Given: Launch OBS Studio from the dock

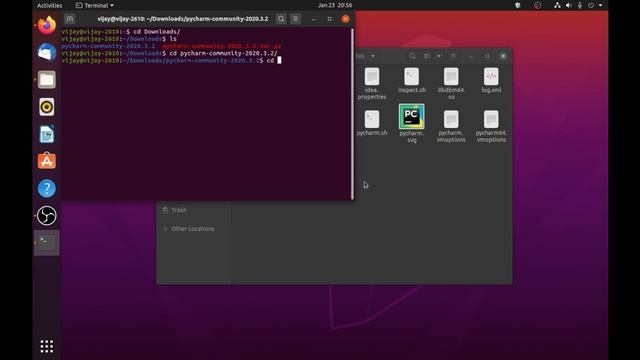Looking at the screenshot, I should click(x=47, y=216).
